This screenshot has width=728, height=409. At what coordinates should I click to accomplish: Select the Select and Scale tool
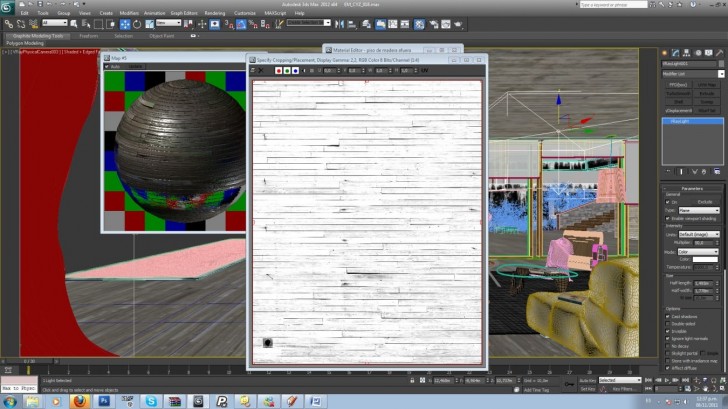tap(150, 24)
